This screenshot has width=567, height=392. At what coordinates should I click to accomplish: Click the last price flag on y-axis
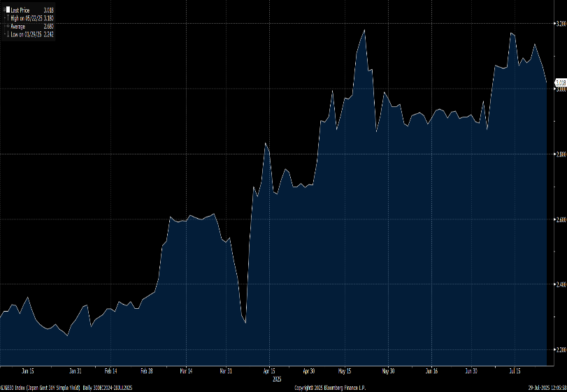point(561,82)
